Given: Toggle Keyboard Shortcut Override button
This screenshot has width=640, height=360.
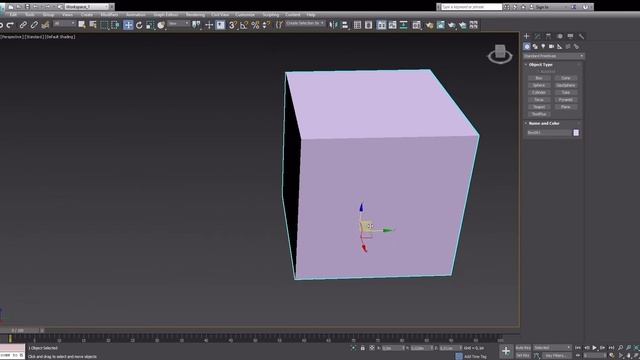Looking at the screenshot, I should point(220,25).
